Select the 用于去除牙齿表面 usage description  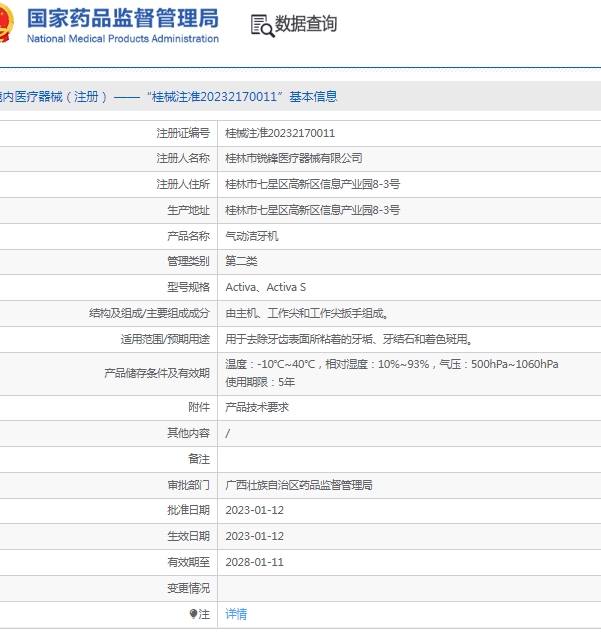coord(349,339)
